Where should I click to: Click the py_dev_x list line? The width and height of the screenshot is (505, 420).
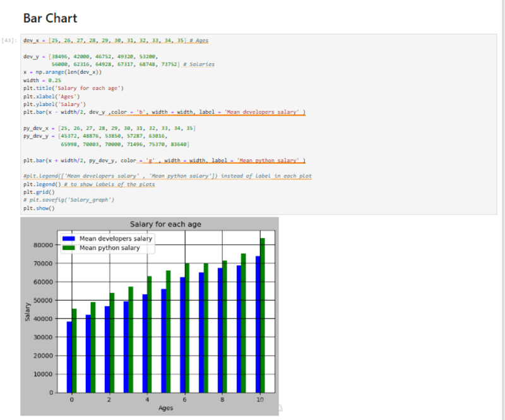(x=109, y=128)
